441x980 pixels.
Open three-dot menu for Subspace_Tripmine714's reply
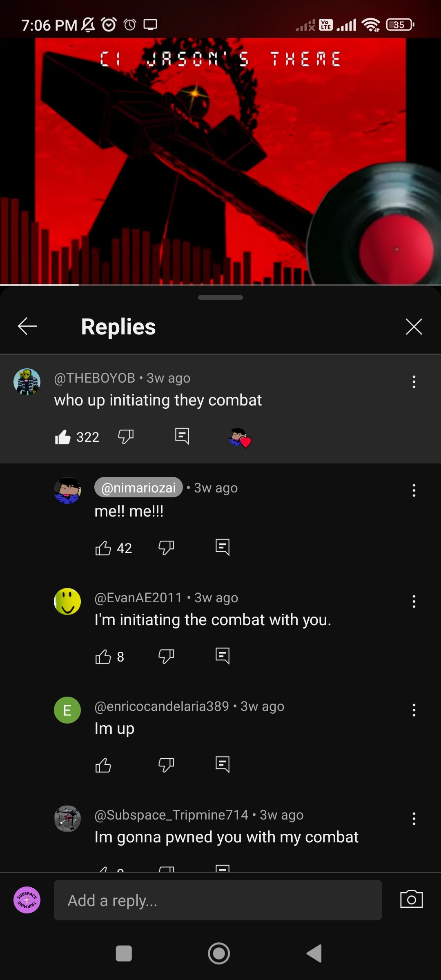click(414, 819)
